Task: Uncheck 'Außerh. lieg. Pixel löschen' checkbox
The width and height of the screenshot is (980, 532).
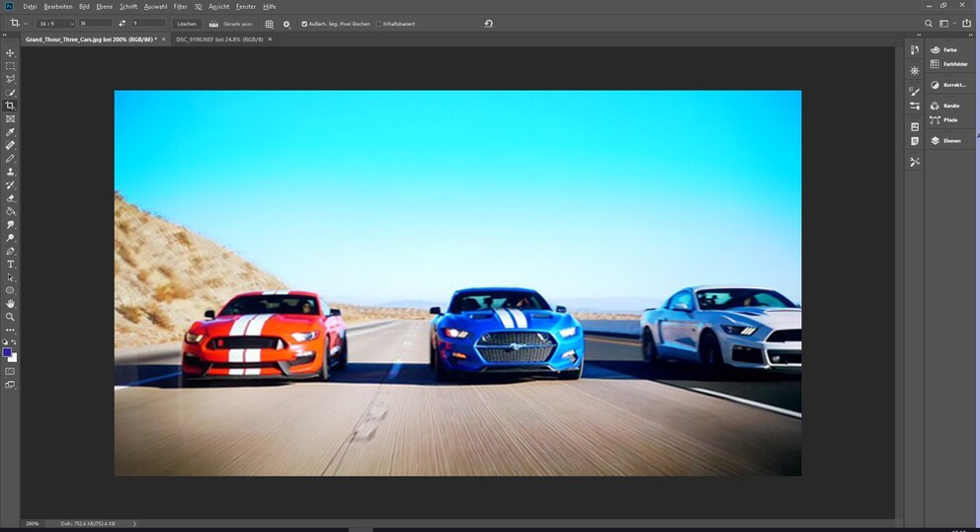Action: [304, 24]
